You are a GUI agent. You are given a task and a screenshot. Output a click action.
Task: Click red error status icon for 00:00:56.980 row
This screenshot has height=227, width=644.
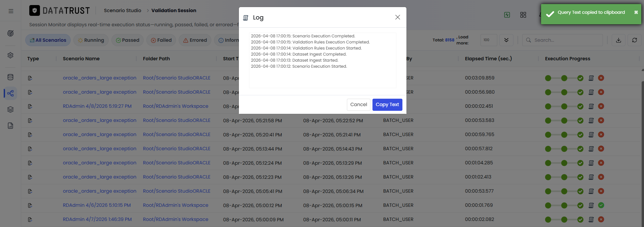[x=601, y=92]
